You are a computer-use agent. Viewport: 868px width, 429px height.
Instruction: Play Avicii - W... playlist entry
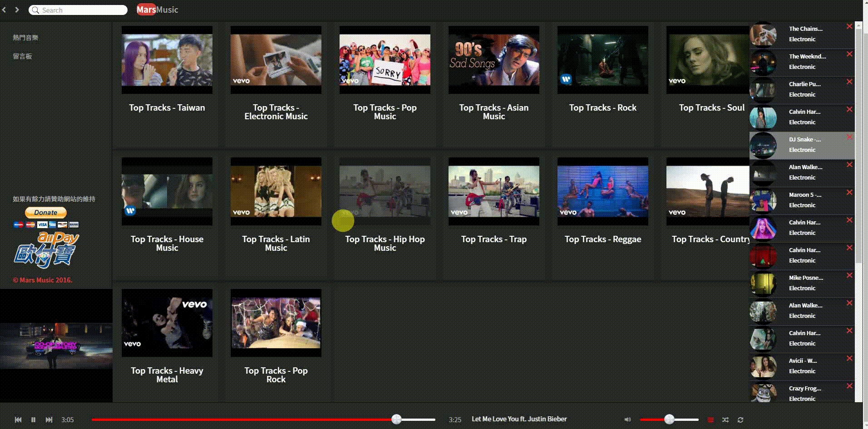tap(802, 366)
